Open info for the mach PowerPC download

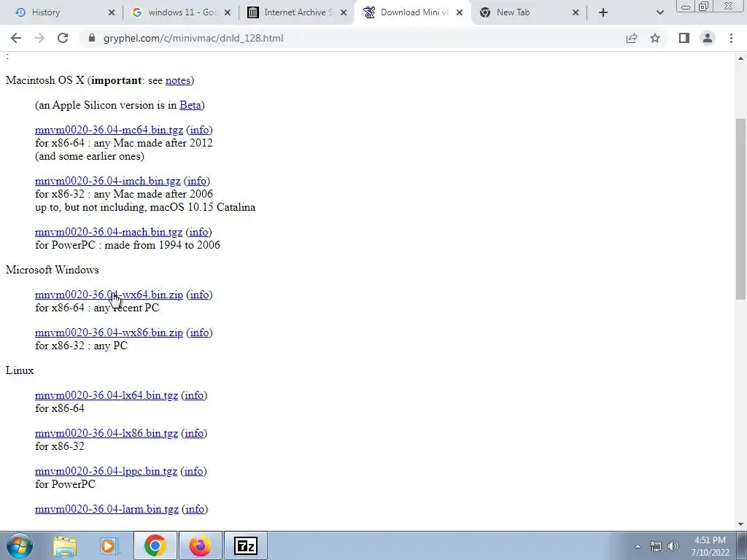click(x=198, y=232)
